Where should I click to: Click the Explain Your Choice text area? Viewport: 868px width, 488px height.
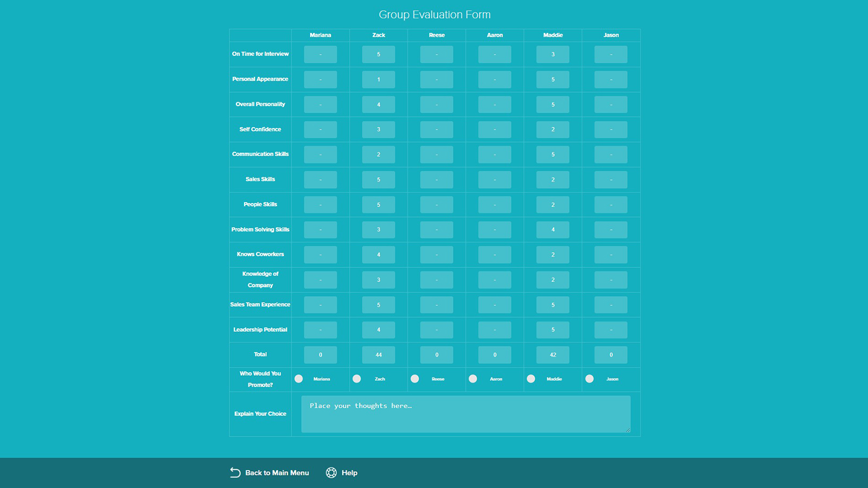click(465, 414)
